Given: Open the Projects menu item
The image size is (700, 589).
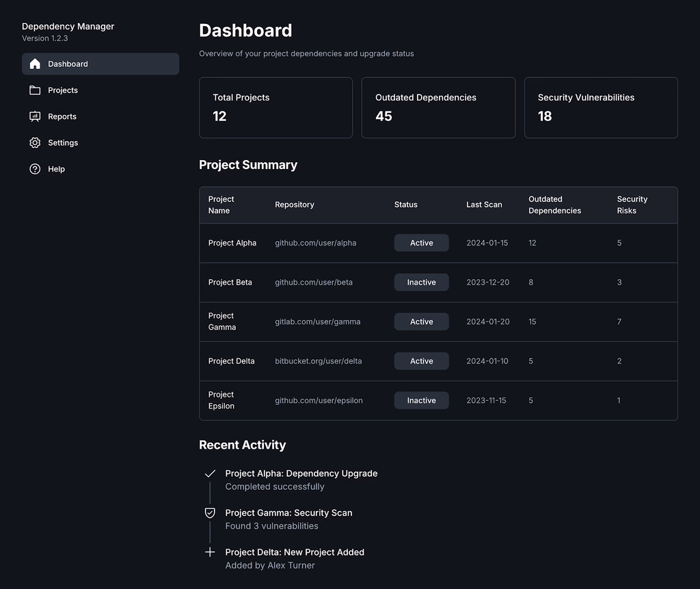Looking at the screenshot, I should pos(100,90).
